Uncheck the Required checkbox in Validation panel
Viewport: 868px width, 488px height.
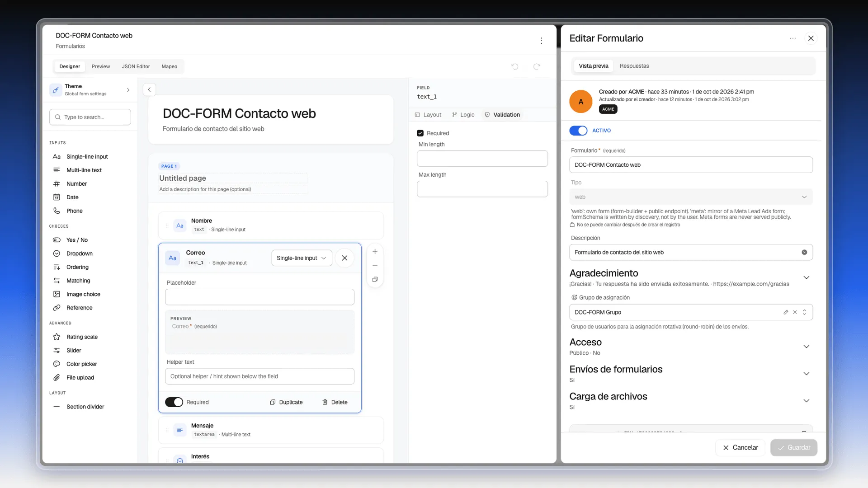click(420, 133)
